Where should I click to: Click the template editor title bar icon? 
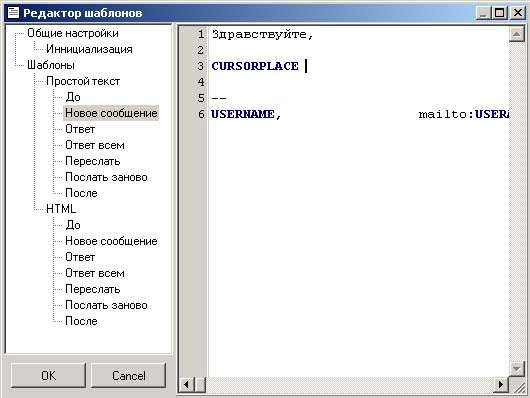[x=13, y=13]
